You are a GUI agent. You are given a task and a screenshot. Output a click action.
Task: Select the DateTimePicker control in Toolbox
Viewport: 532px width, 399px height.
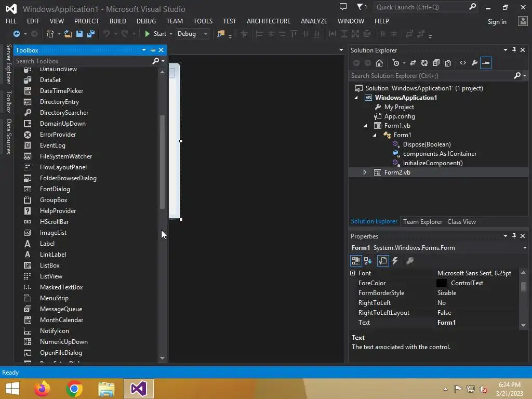click(x=61, y=90)
